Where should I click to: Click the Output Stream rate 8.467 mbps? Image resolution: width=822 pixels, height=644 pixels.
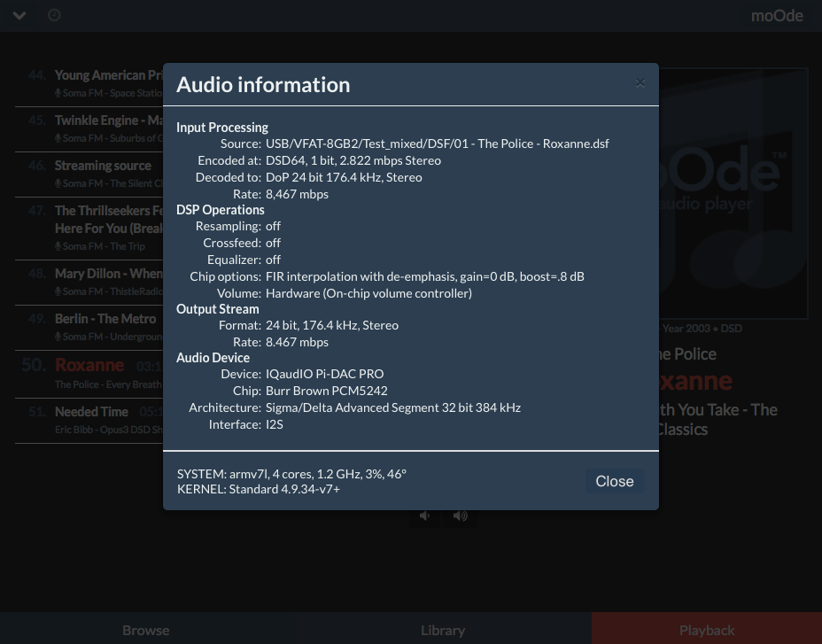coord(297,342)
